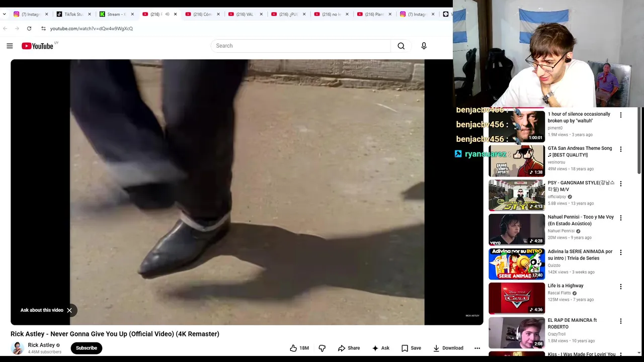This screenshot has height=362, width=644.
Task: Click on the video player
Action: (x=247, y=192)
